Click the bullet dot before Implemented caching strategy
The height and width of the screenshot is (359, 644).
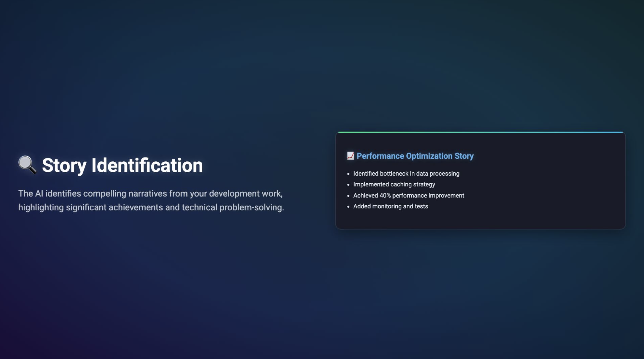tap(348, 185)
